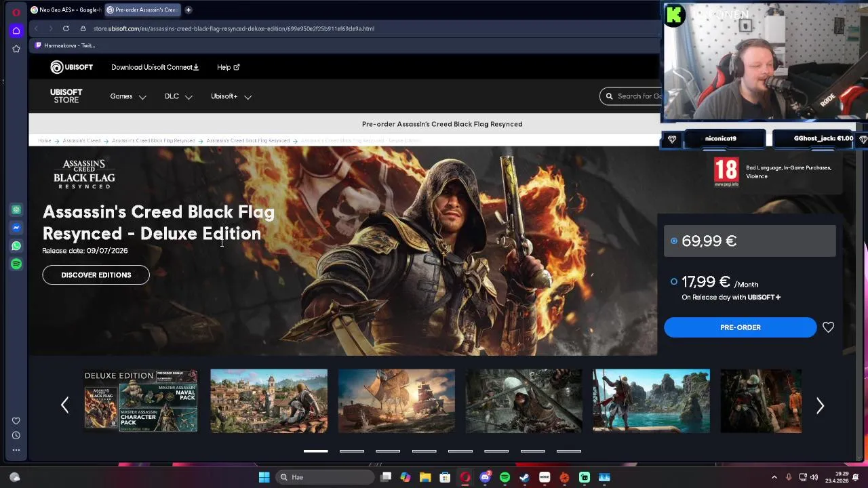Switch to the Pre-order Assassin's Creed tab
This screenshot has height=488, width=868.
pos(141,9)
